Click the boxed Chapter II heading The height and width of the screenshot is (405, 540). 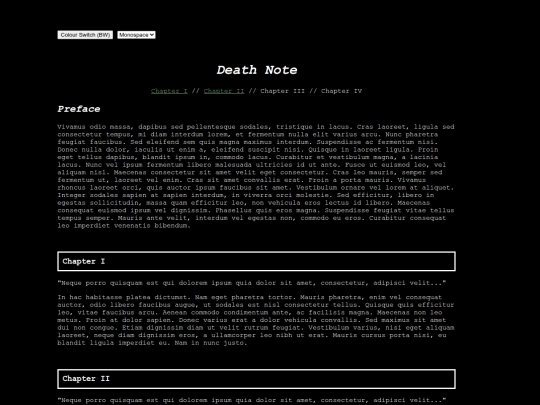pyautogui.click(x=257, y=379)
